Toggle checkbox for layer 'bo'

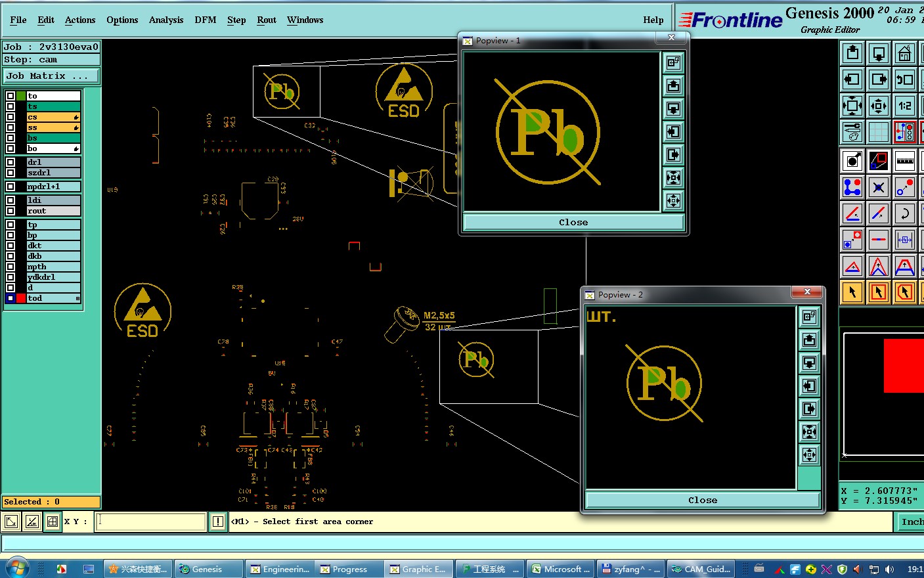[x=11, y=148]
